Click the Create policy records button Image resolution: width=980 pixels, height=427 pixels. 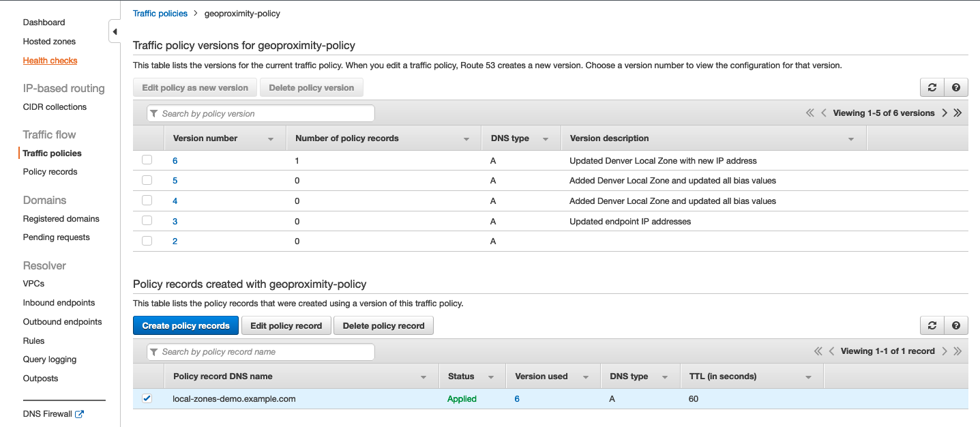click(x=185, y=325)
